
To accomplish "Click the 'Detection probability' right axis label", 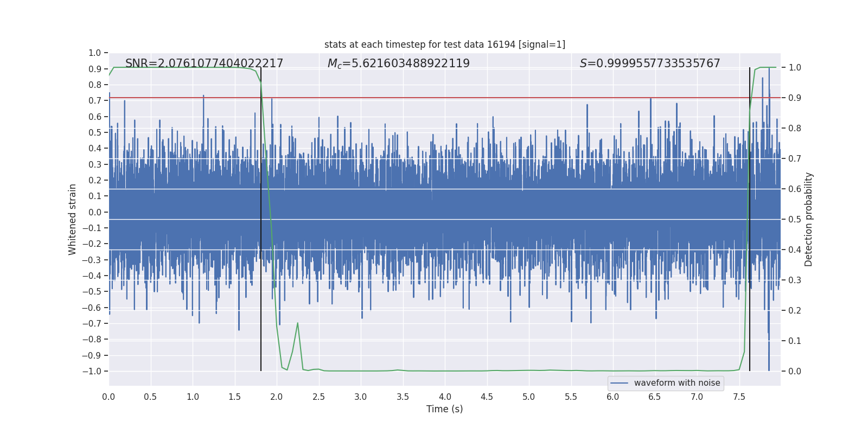I will click(x=809, y=219).
